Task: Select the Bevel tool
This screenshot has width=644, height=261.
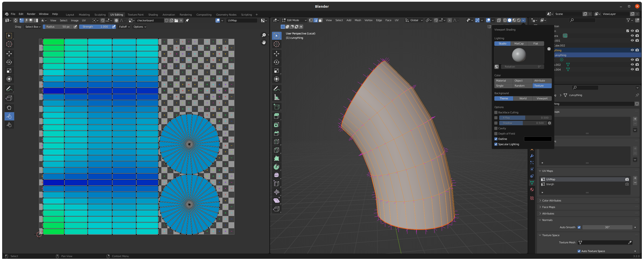Action: [x=277, y=133]
